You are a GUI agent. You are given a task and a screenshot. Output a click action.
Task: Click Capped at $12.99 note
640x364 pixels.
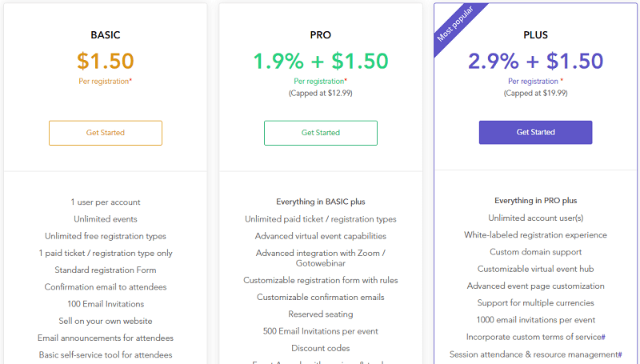(321, 93)
